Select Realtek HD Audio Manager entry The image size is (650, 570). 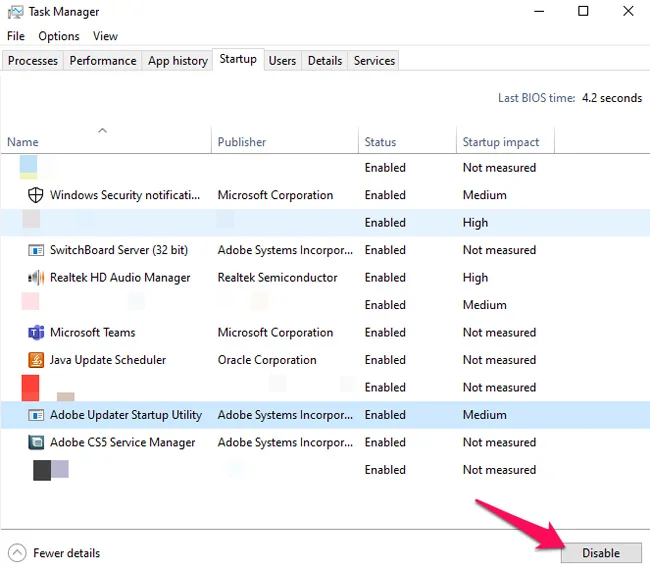120,277
